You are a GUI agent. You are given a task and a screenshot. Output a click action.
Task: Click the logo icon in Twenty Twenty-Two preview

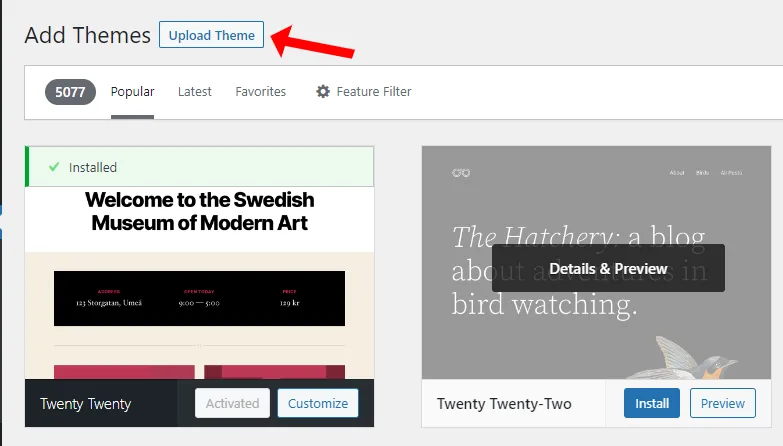point(461,173)
